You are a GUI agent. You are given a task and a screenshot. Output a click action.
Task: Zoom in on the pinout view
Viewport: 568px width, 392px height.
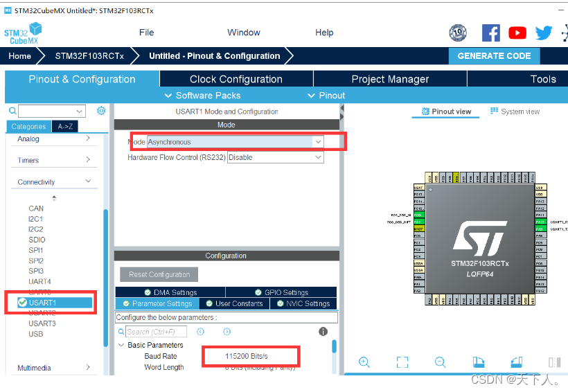[x=364, y=362]
